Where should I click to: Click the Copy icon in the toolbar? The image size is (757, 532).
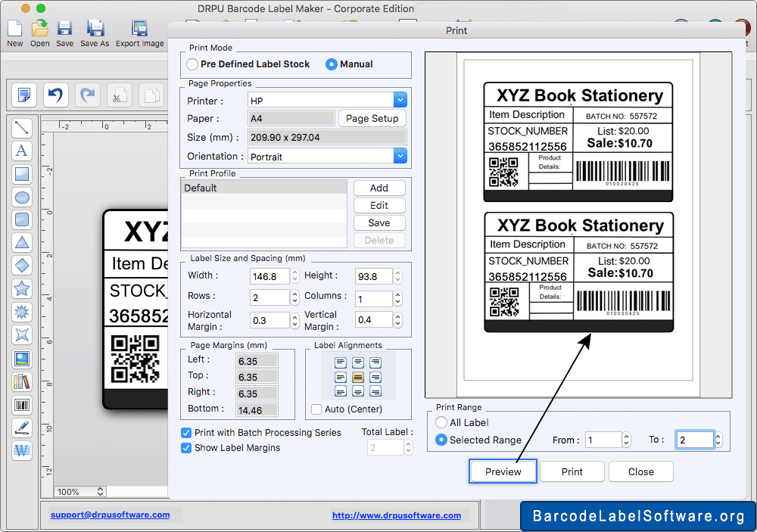click(151, 95)
